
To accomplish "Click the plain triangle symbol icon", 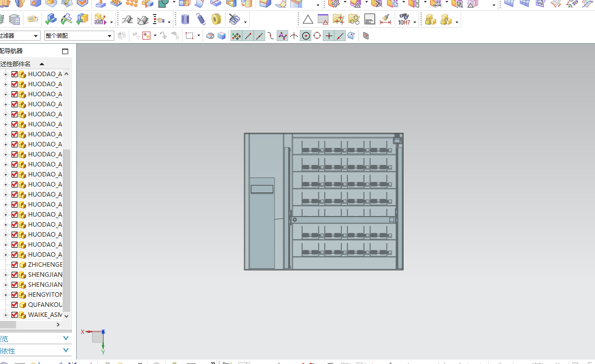I will 308,20.
